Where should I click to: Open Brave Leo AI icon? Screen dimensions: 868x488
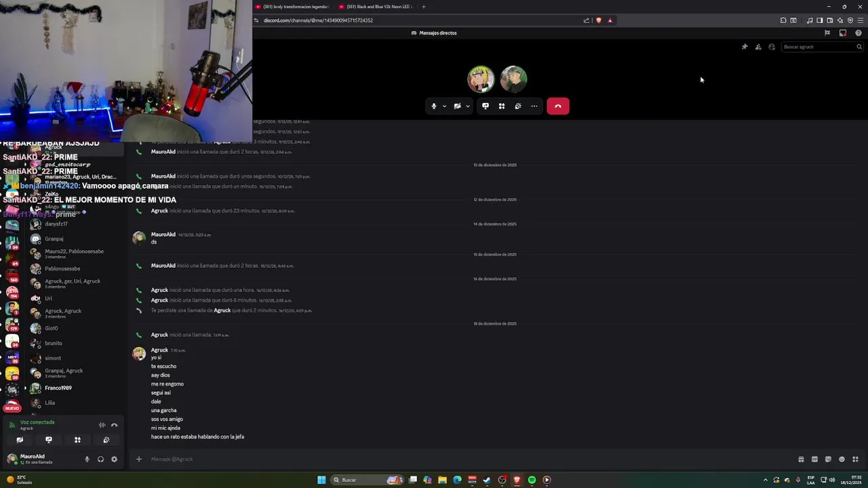[840, 20]
